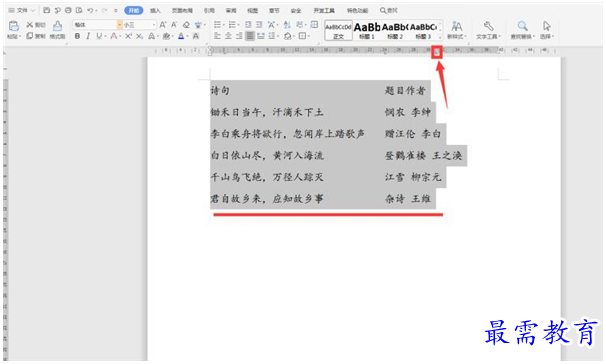The width and height of the screenshot is (606, 364).
Task: Switch to the 页面布局 tab
Action: point(182,10)
